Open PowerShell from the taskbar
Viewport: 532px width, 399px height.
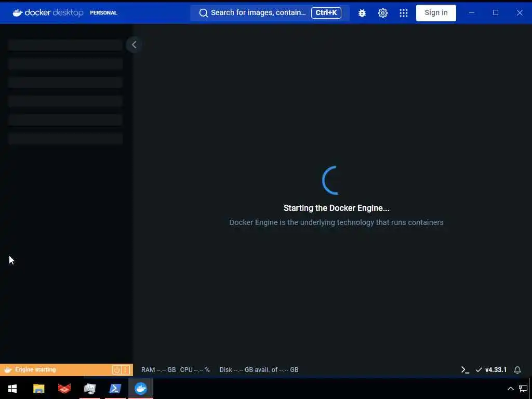point(115,389)
